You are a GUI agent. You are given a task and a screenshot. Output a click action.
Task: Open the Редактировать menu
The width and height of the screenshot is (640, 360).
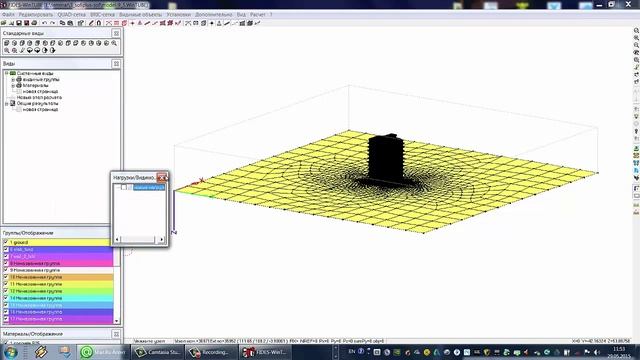[36, 15]
